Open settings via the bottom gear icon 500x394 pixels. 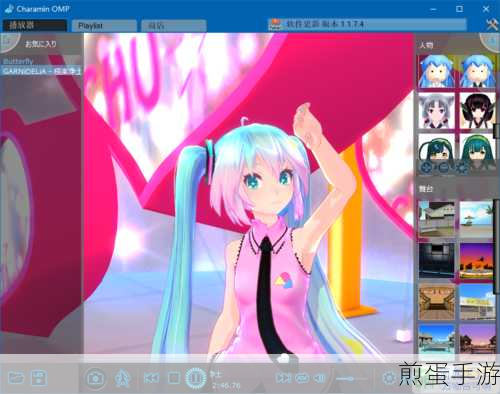click(389, 378)
